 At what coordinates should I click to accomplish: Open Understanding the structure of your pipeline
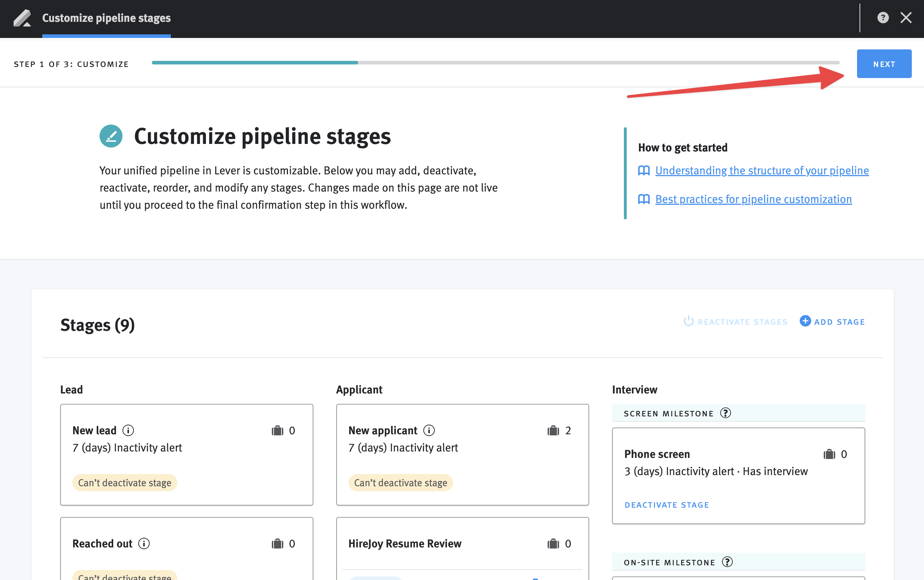point(762,170)
